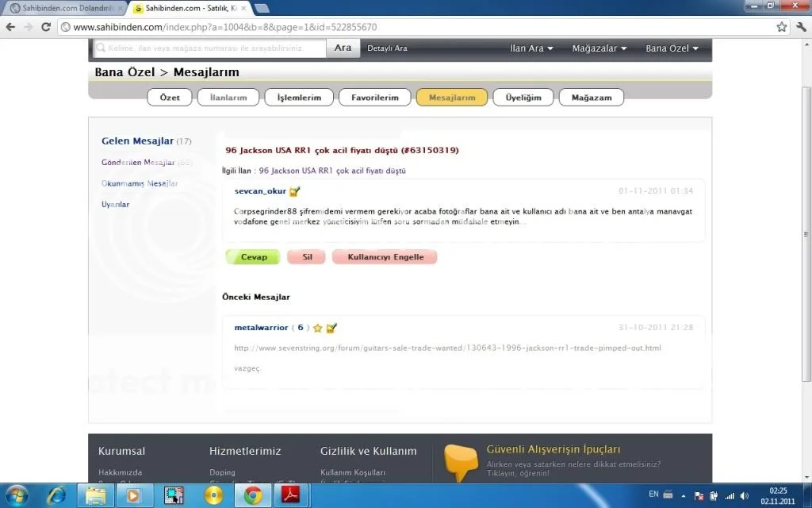Open Adobe Reader from the taskbar
This screenshot has width=812, height=508.
tap(292, 495)
